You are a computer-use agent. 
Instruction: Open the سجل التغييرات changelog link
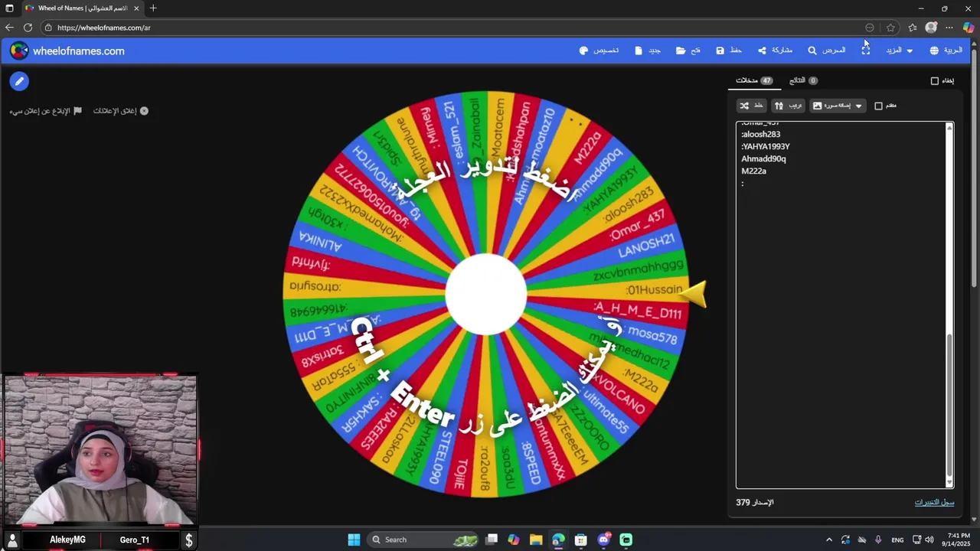(934, 503)
